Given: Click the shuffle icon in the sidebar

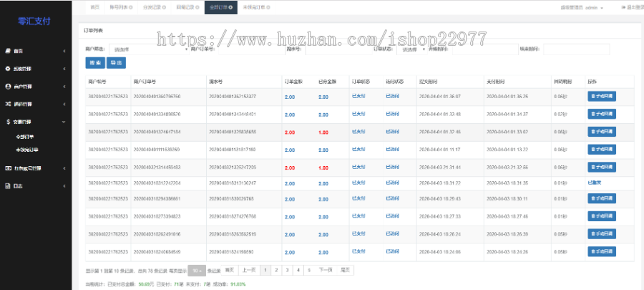Looking at the screenshot, I should (x=7, y=104).
